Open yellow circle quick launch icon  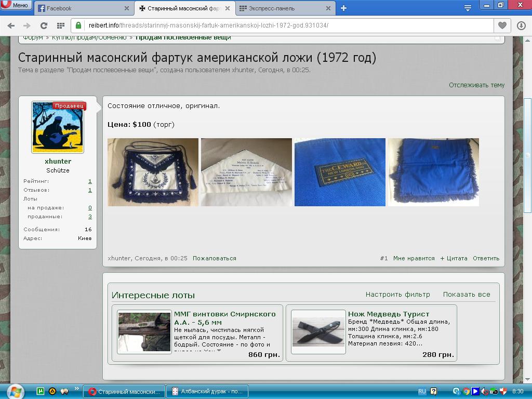(52, 391)
